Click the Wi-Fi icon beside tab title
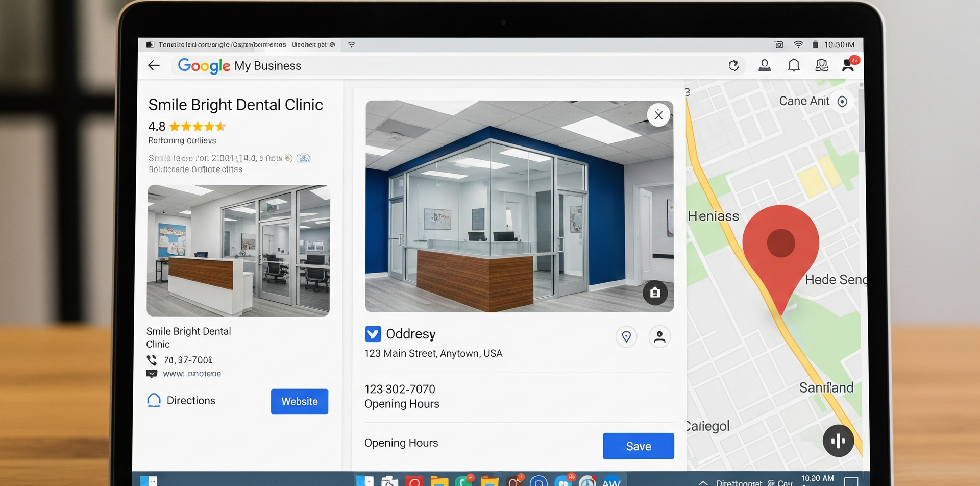980x486 pixels. (x=352, y=45)
